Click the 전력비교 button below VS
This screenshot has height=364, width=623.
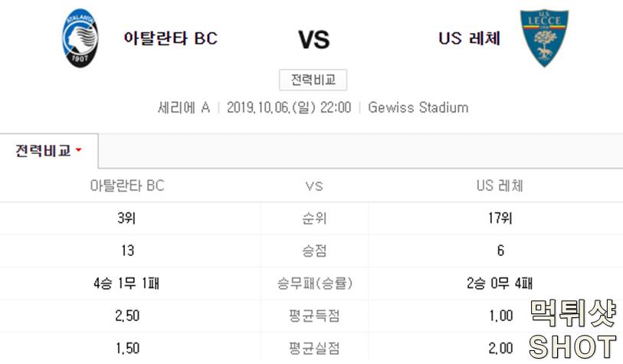[x=313, y=80]
